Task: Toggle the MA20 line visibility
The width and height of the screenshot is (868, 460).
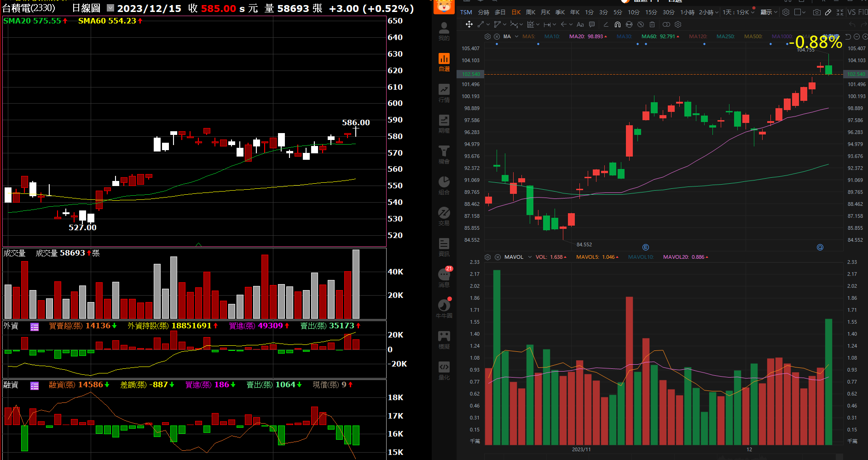Action: 588,36
